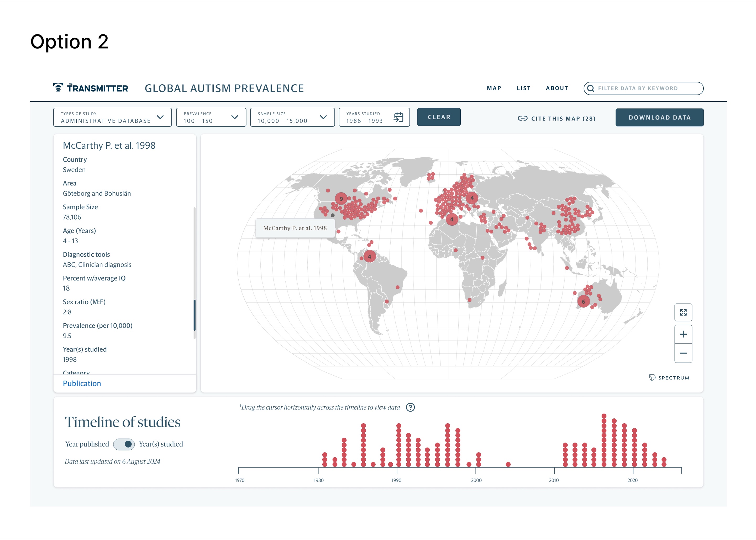Click the Sweden country value
This screenshot has width=756, height=540.
[74, 170]
